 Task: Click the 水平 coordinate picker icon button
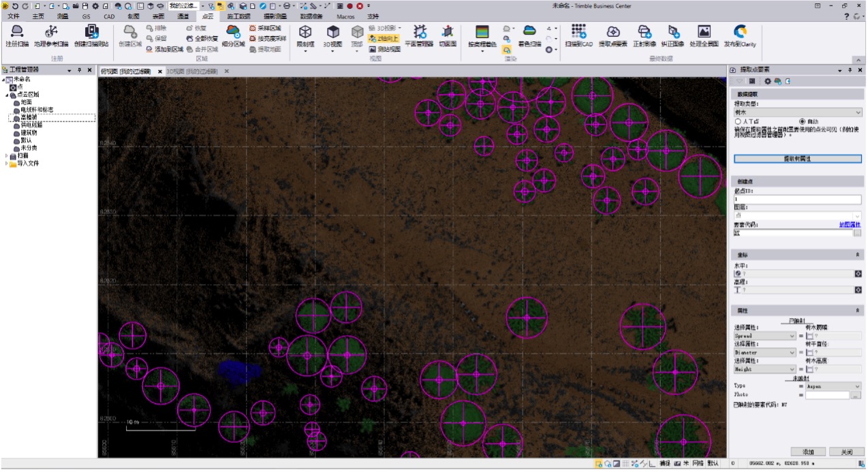pos(857,274)
